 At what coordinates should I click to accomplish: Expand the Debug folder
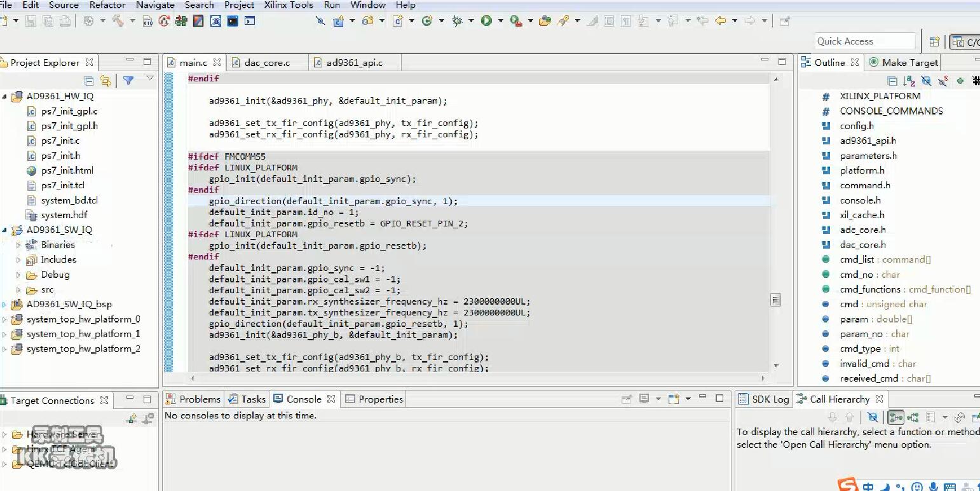coord(18,275)
